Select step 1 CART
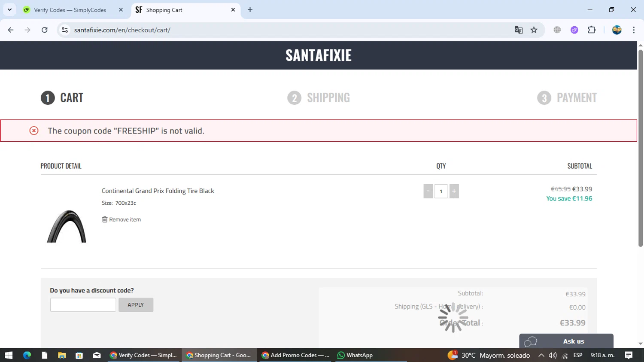 coord(62,98)
